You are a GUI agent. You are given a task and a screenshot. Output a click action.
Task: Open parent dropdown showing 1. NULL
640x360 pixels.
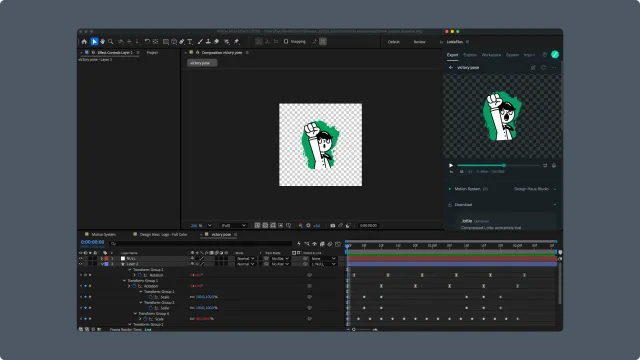click(x=324, y=264)
